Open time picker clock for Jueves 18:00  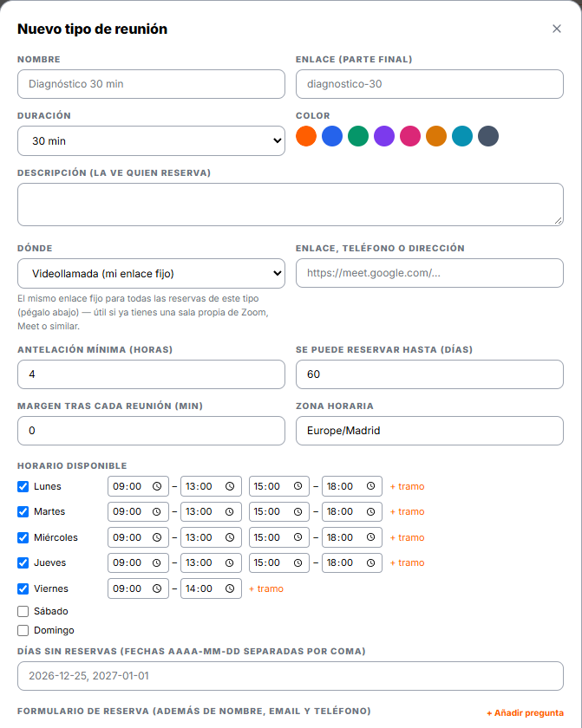pyautogui.click(x=370, y=562)
